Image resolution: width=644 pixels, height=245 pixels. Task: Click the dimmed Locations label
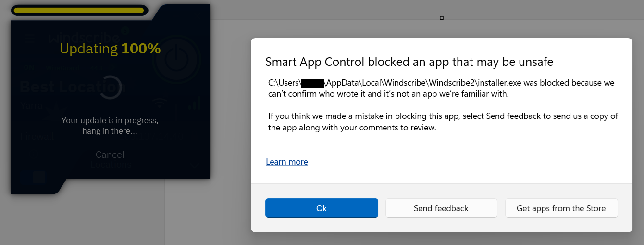pyautogui.click(x=111, y=165)
